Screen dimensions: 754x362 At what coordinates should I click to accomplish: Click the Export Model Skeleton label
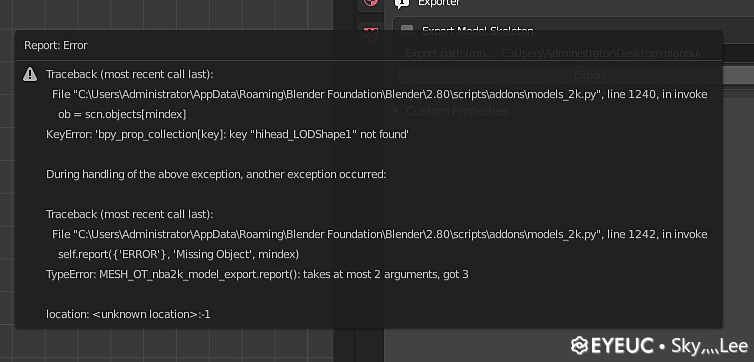pos(478,31)
